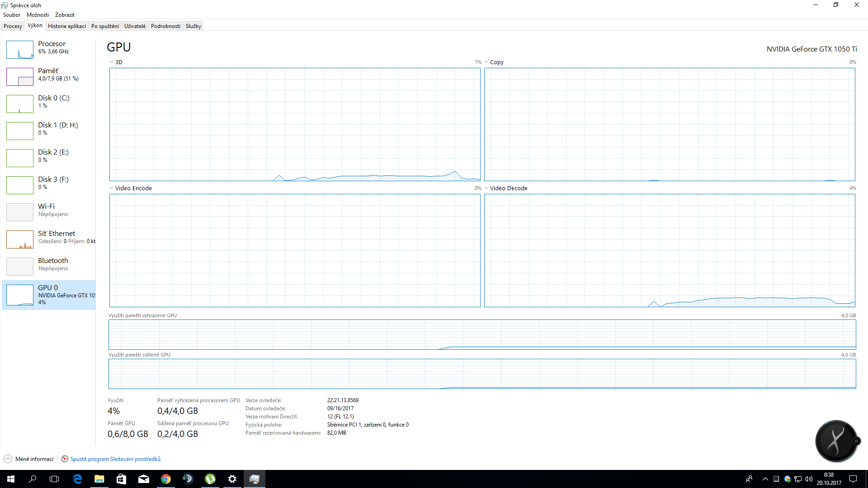
Task: Open the Video Decode engine dropdown
Action: 486,188
